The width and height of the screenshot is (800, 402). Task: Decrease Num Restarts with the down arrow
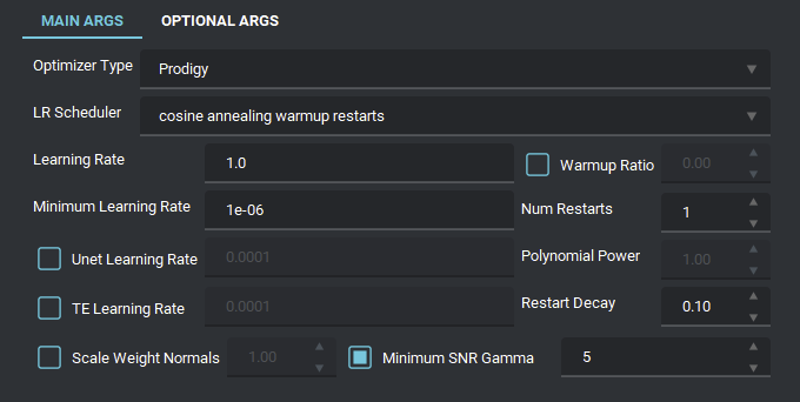tap(753, 223)
